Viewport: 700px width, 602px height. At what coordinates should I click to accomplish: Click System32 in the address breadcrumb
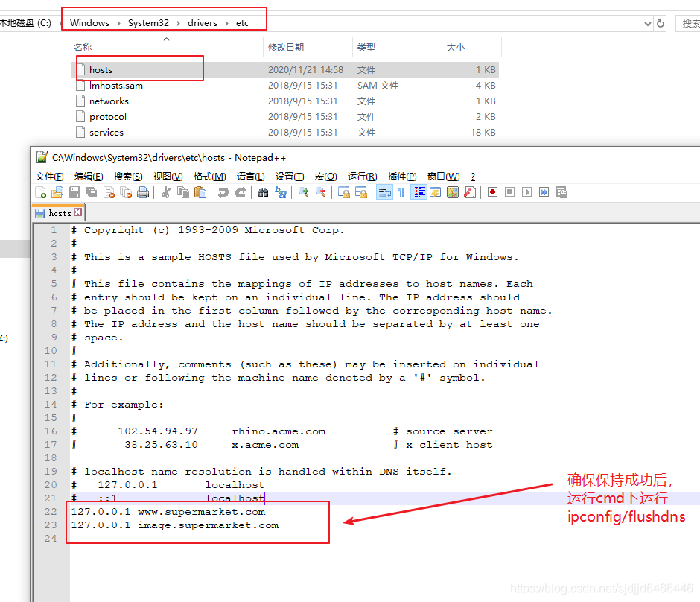coord(148,23)
